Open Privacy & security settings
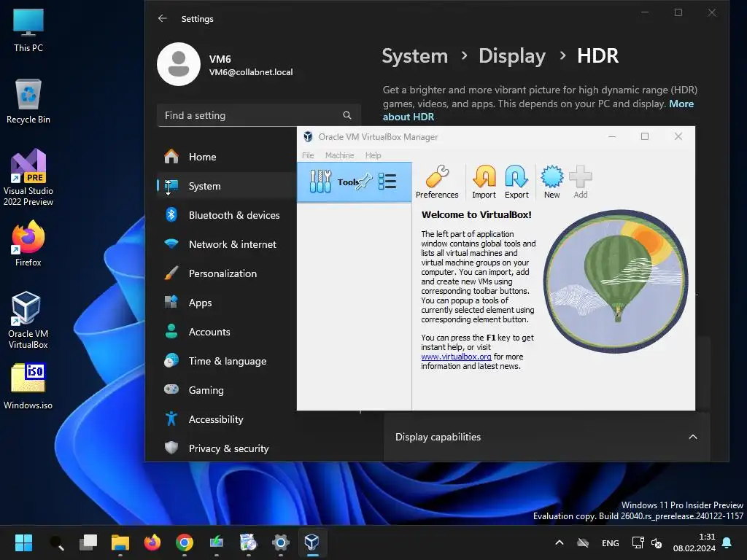Image resolution: width=747 pixels, height=560 pixels. pos(226,448)
